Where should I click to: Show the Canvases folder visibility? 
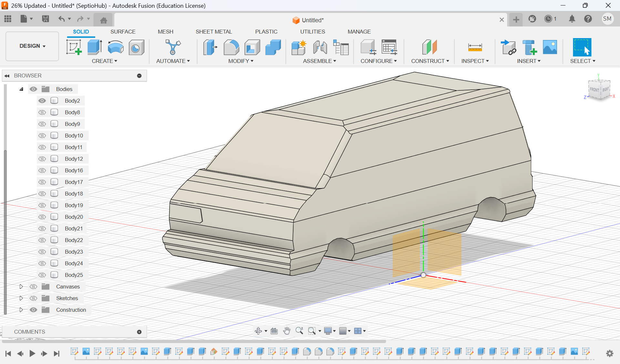coord(33,286)
